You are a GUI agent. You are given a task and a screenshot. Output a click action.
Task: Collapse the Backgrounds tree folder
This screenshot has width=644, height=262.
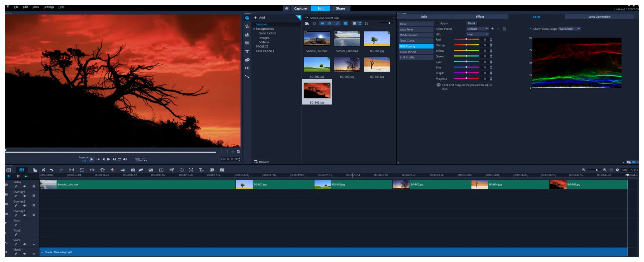(x=254, y=29)
